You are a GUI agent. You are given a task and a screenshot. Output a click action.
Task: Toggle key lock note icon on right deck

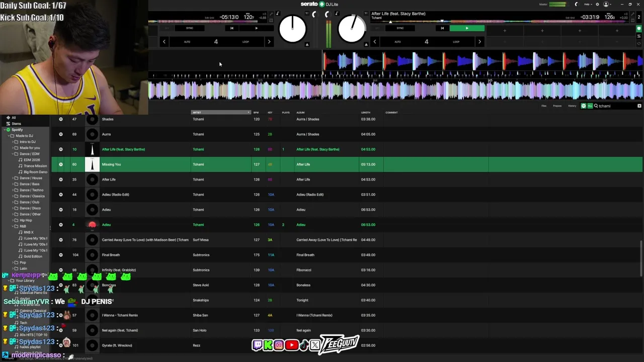tap(337, 14)
